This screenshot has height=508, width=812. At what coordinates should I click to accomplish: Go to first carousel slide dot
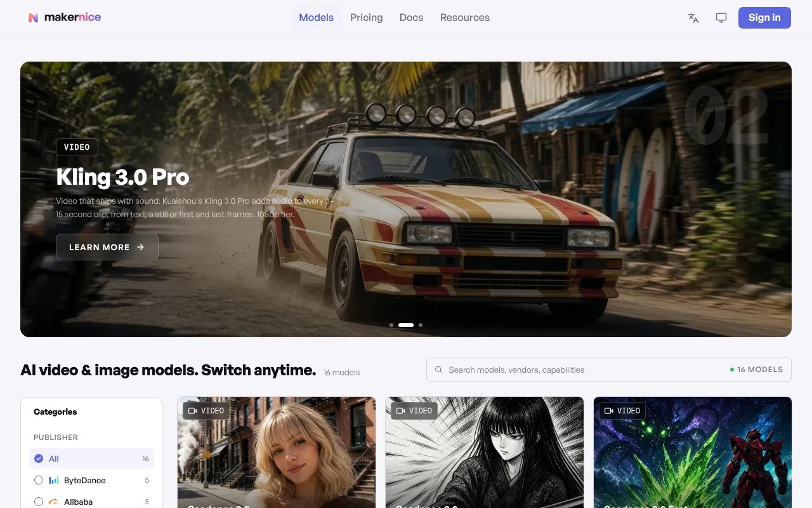pos(391,325)
